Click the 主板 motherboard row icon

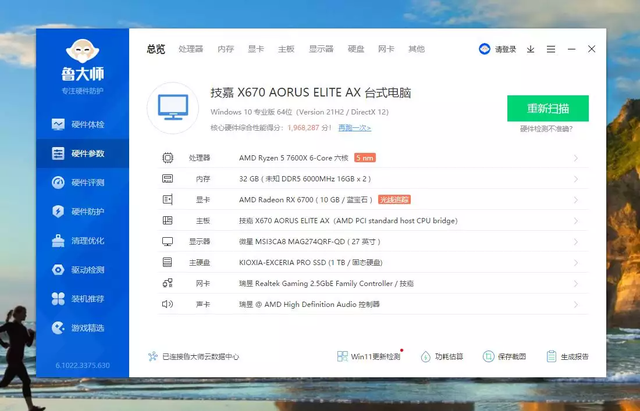point(167,220)
